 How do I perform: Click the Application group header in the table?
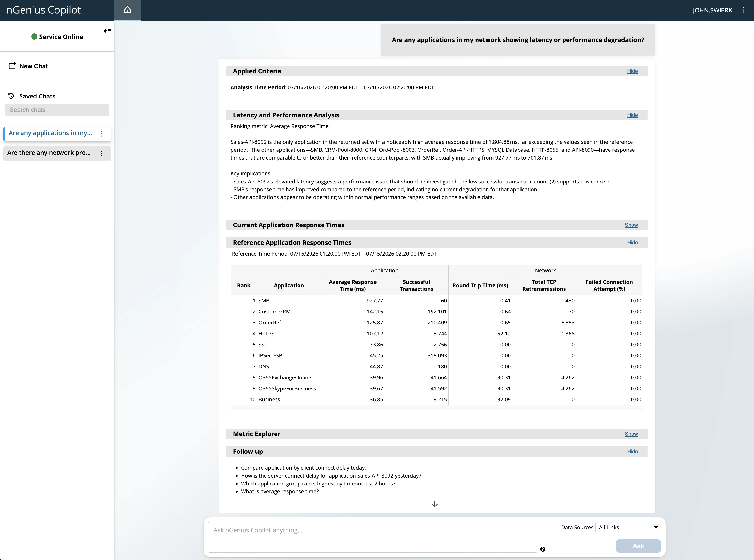384,270
